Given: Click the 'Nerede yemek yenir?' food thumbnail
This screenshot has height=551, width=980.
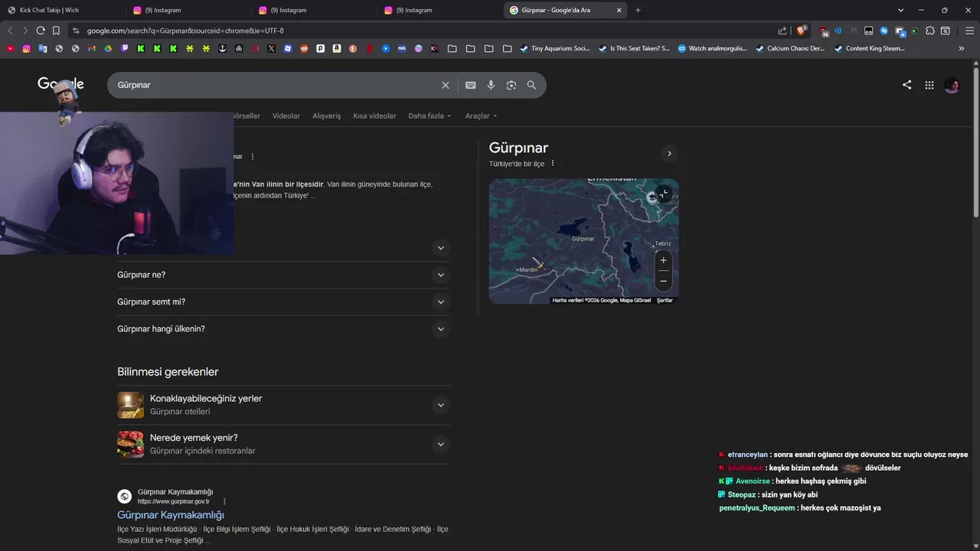Looking at the screenshot, I should [x=130, y=444].
